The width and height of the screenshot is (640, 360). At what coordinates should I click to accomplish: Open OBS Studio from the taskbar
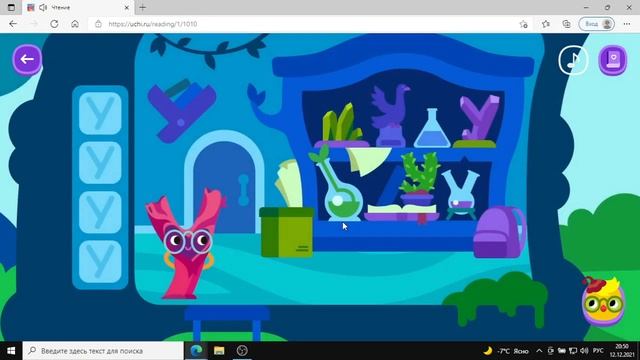tap(242, 351)
